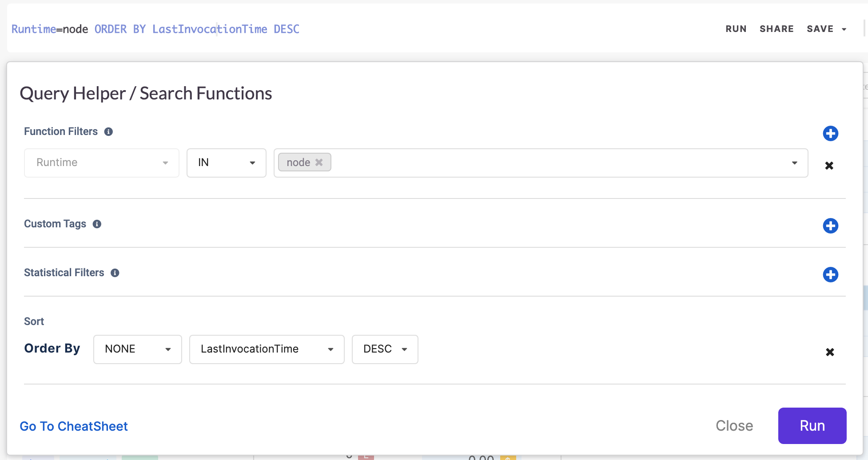Add a new Statistical Filter
The image size is (868, 460).
pos(830,274)
